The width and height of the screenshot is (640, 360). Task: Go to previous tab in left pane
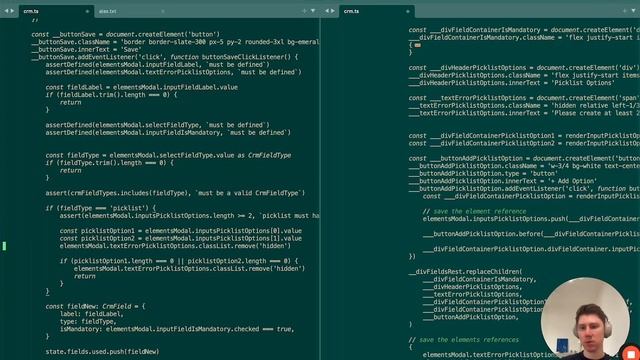[x=6, y=11]
